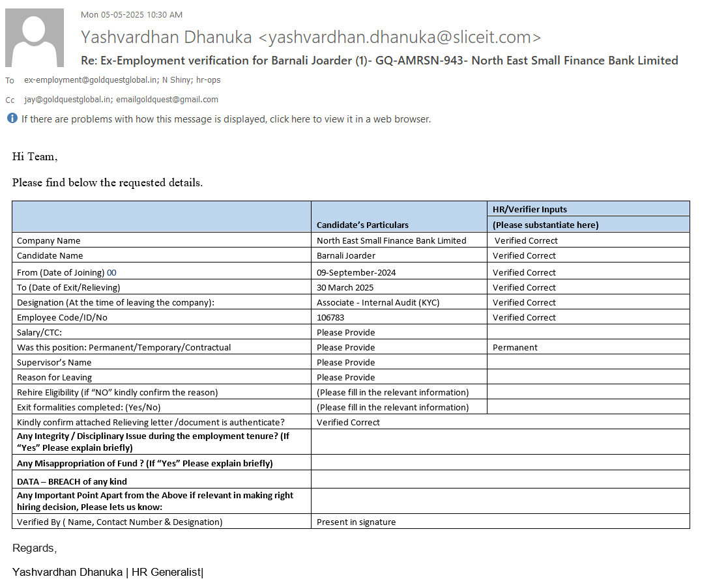Click 'Any Integrity / Disciplinary Issue' label
This screenshot has width=728, height=581.
pyautogui.click(x=153, y=442)
